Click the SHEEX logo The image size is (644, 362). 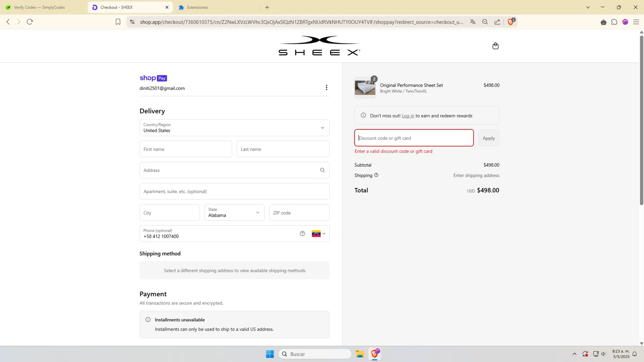(x=319, y=46)
